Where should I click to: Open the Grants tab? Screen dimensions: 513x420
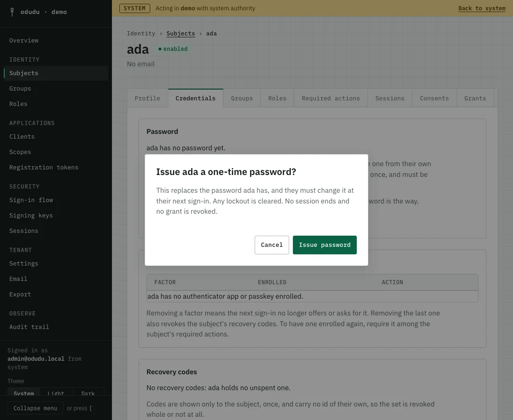pos(475,98)
